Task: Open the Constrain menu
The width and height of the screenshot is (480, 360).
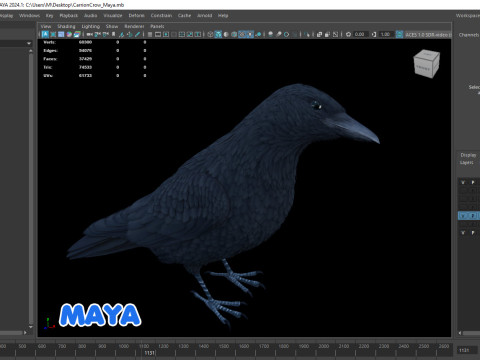Action: (x=161, y=15)
